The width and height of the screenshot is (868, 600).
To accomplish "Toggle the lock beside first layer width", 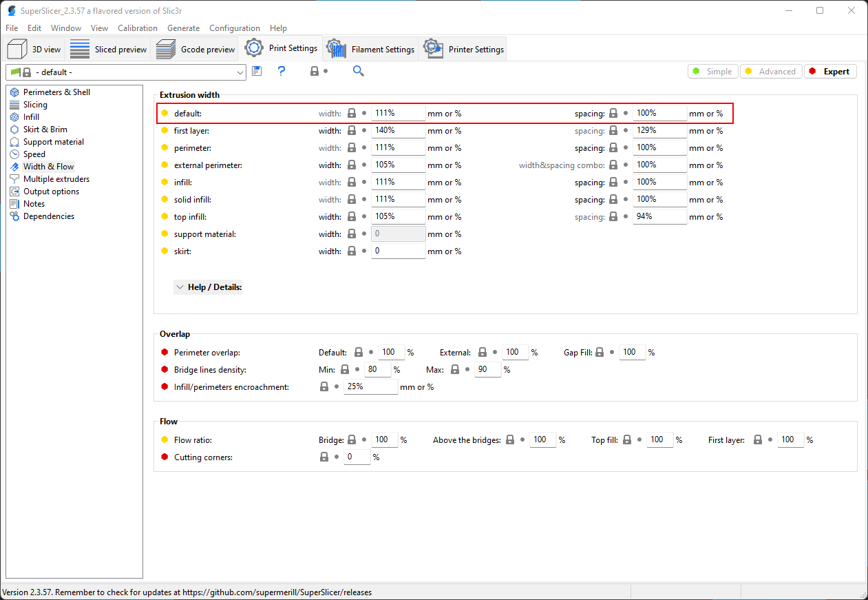I will [352, 130].
